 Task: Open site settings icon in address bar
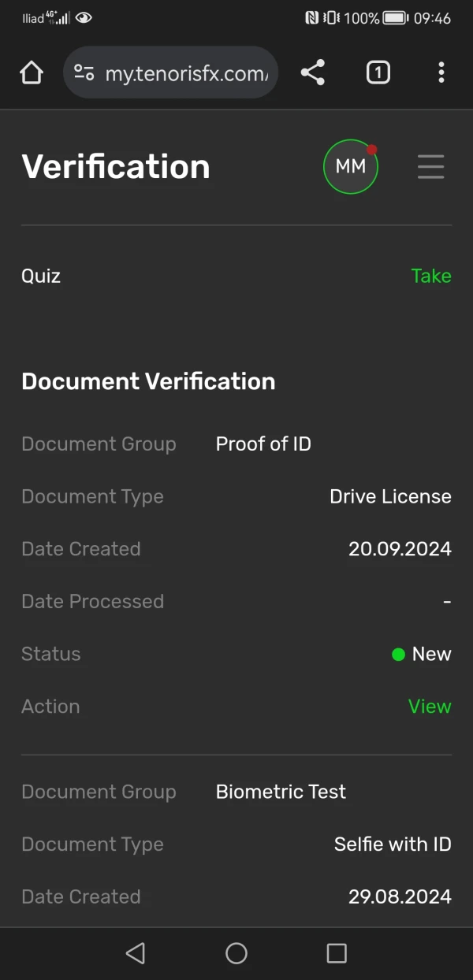point(84,73)
